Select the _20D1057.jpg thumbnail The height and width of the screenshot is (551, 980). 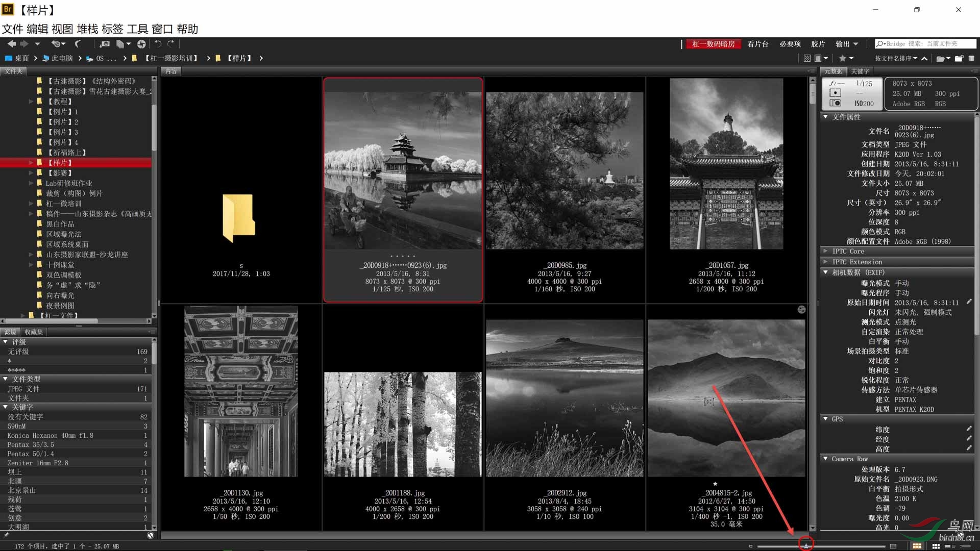point(726,164)
